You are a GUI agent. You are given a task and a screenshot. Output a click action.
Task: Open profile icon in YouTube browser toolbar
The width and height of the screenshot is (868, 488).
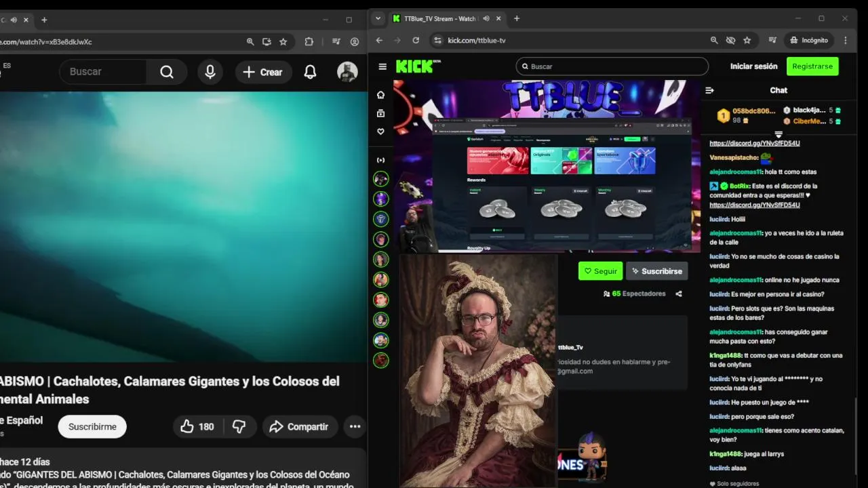355,41
